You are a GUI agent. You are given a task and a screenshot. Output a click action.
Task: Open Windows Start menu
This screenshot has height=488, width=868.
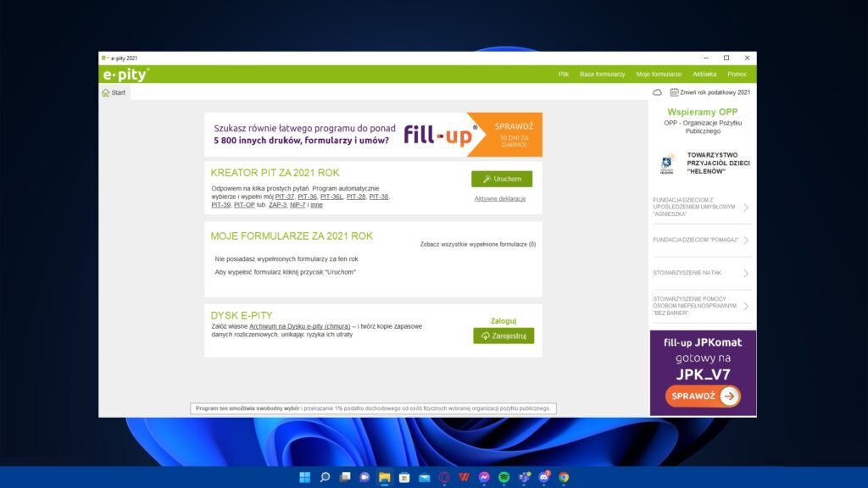click(304, 477)
